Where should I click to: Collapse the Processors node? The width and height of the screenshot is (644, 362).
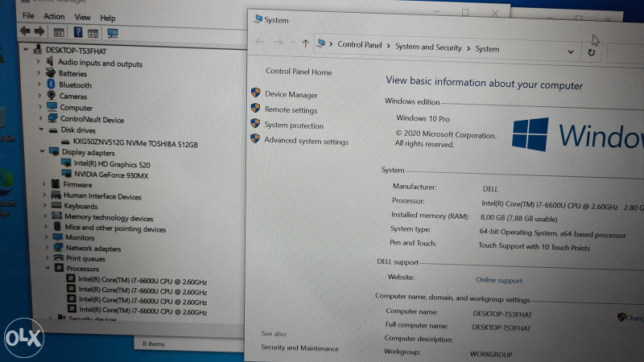48,268
